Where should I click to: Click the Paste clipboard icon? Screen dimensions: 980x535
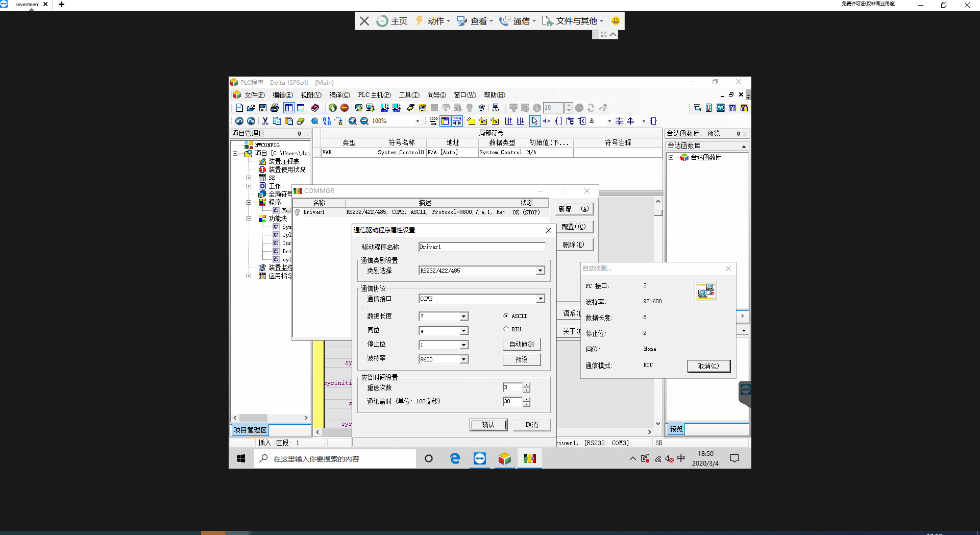[x=289, y=121]
